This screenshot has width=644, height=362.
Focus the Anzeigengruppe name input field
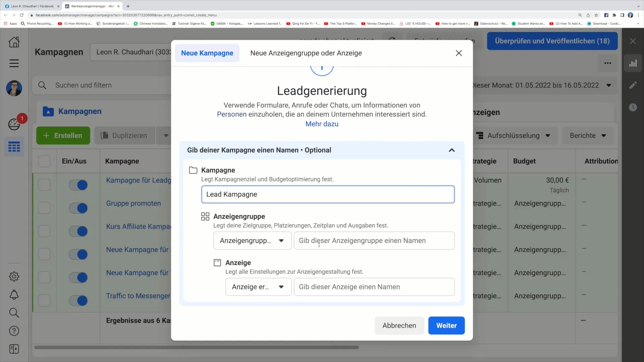pos(374,241)
